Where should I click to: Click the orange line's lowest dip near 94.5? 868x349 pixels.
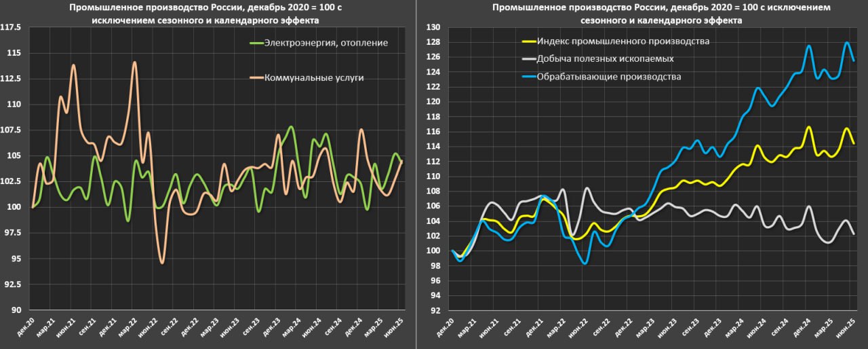161,262
